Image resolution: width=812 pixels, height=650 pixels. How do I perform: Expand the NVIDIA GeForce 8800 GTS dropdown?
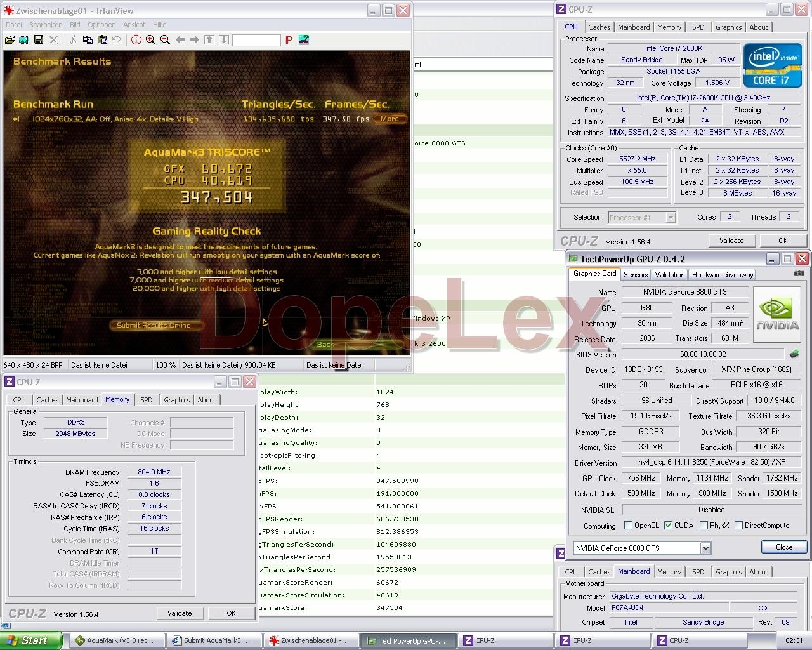click(705, 548)
